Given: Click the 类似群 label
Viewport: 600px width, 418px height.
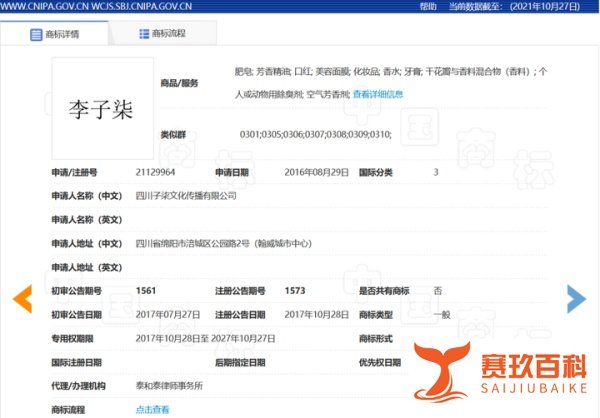Looking at the screenshot, I should coord(173,134).
